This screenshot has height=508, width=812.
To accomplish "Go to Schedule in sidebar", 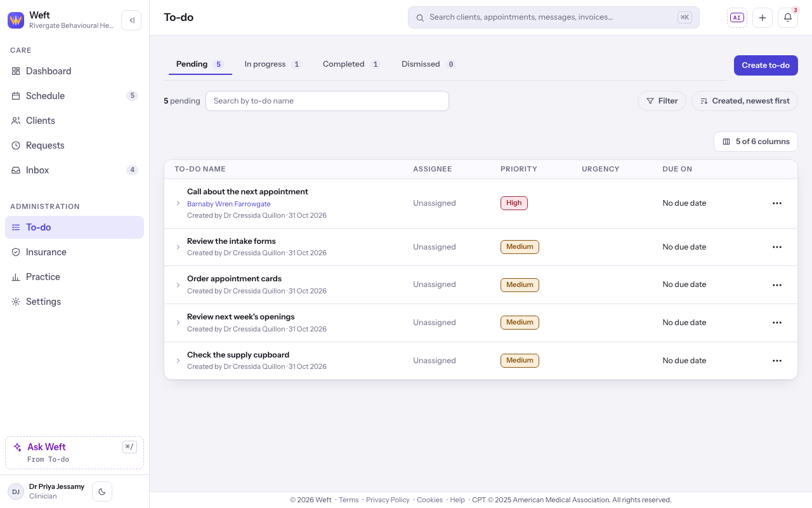I will coord(74,96).
